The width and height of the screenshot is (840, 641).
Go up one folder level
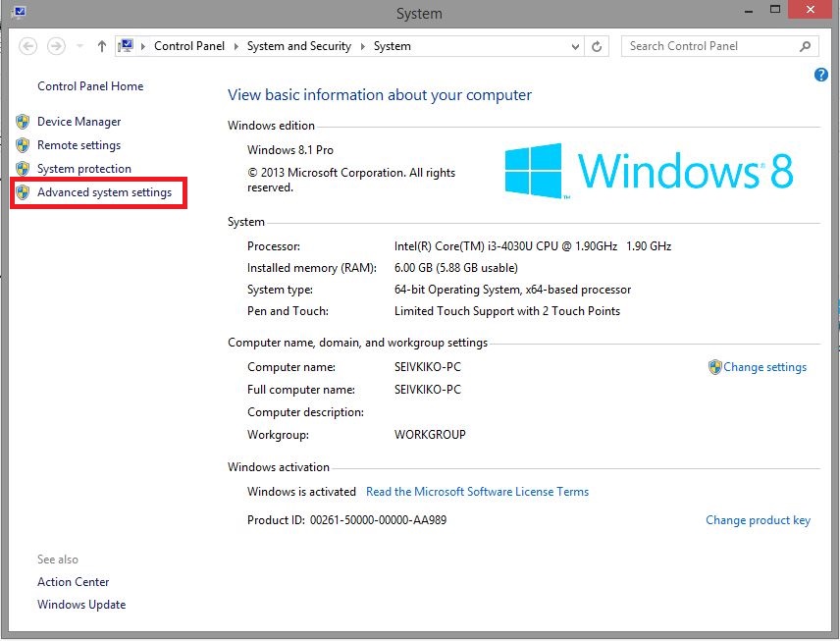[x=102, y=46]
